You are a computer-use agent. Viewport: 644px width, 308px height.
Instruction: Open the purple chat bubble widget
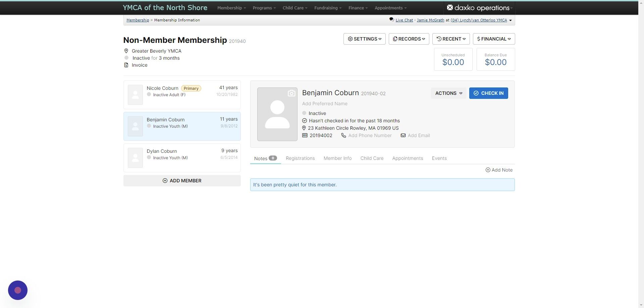tap(18, 290)
